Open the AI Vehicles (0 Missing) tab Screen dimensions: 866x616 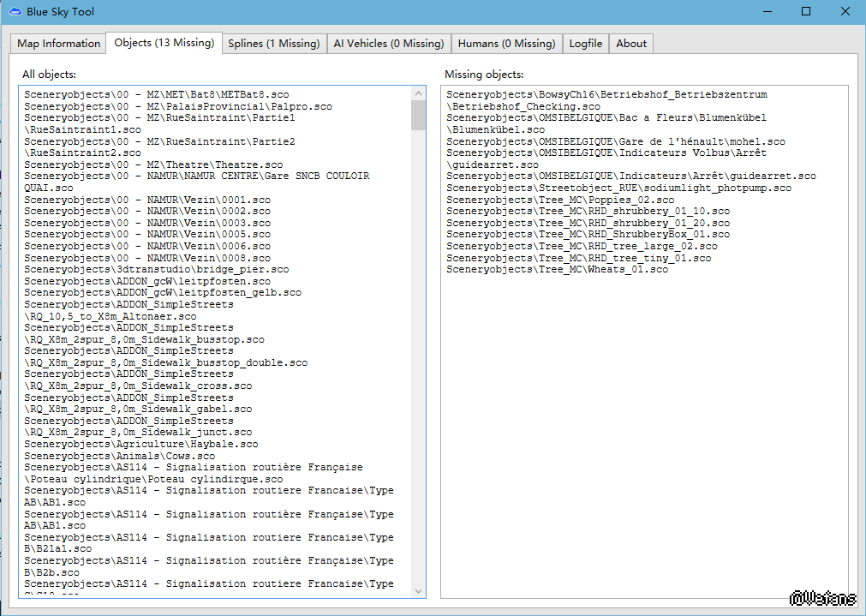tap(388, 44)
